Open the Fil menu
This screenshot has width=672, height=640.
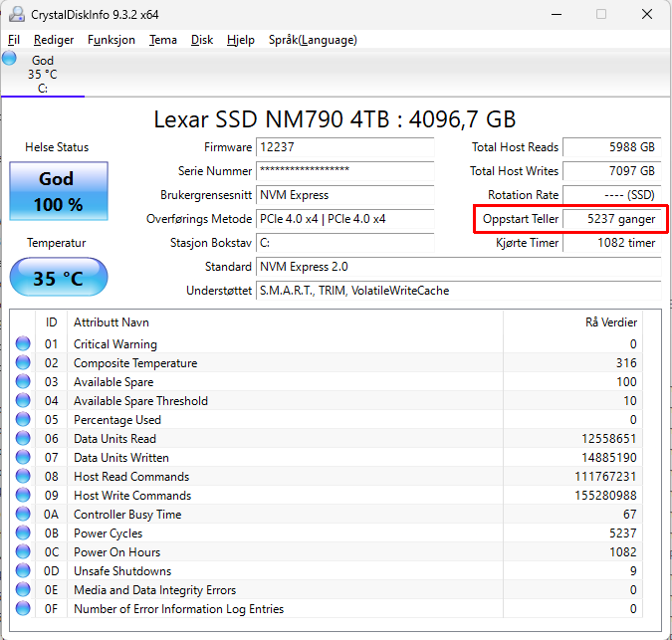point(14,40)
